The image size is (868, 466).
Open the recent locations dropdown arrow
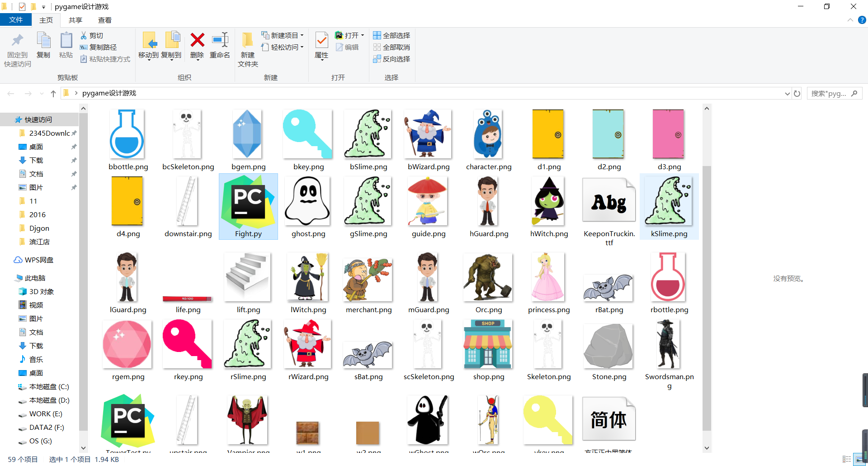pyautogui.click(x=42, y=94)
